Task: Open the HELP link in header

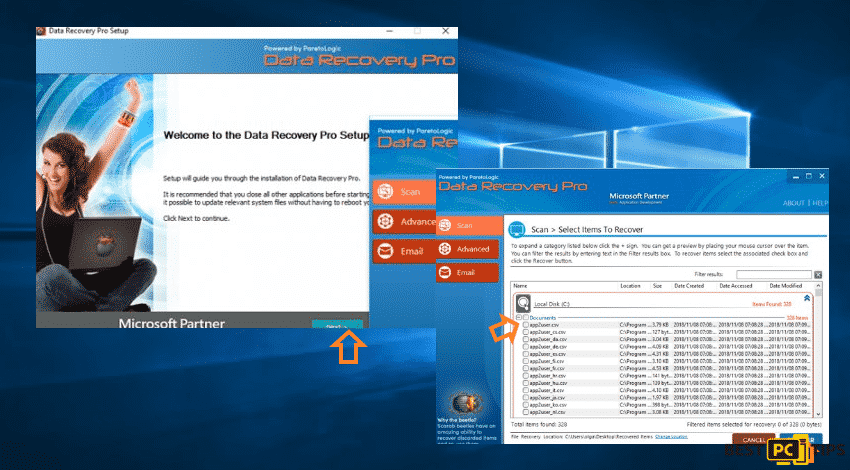Action: coord(820,203)
